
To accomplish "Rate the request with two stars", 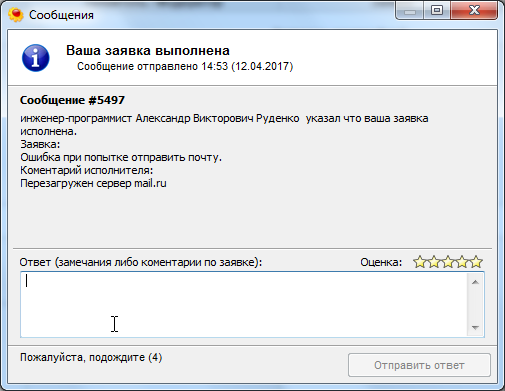I will click(x=434, y=262).
